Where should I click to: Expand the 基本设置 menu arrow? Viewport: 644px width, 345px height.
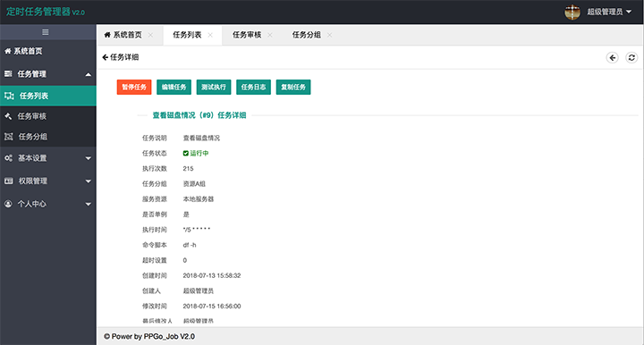tap(88, 158)
